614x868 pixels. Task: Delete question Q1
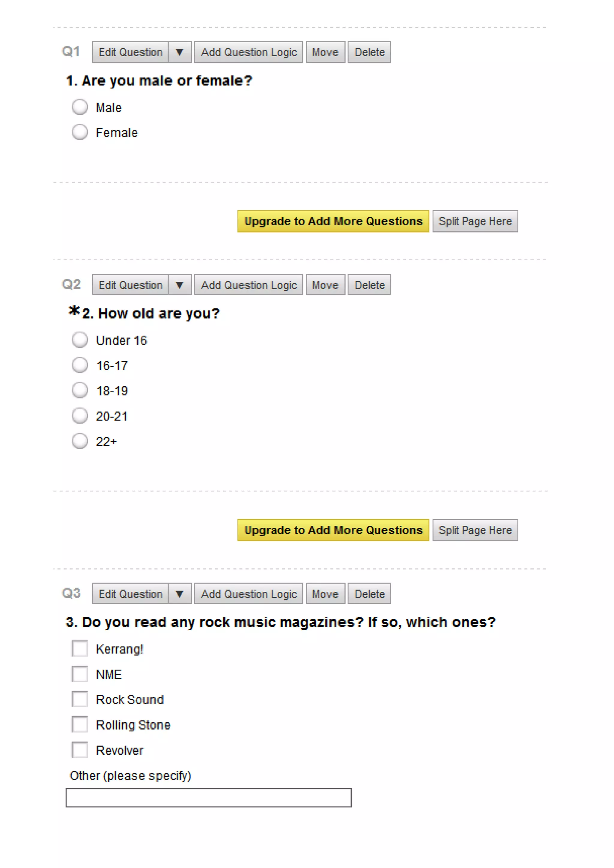tap(369, 52)
